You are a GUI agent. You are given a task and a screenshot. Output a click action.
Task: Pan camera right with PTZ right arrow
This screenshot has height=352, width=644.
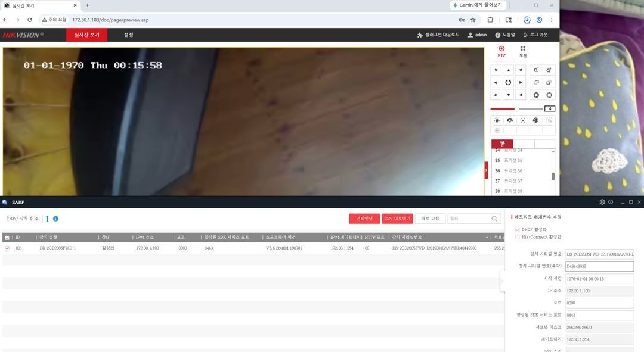[x=521, y=82]
